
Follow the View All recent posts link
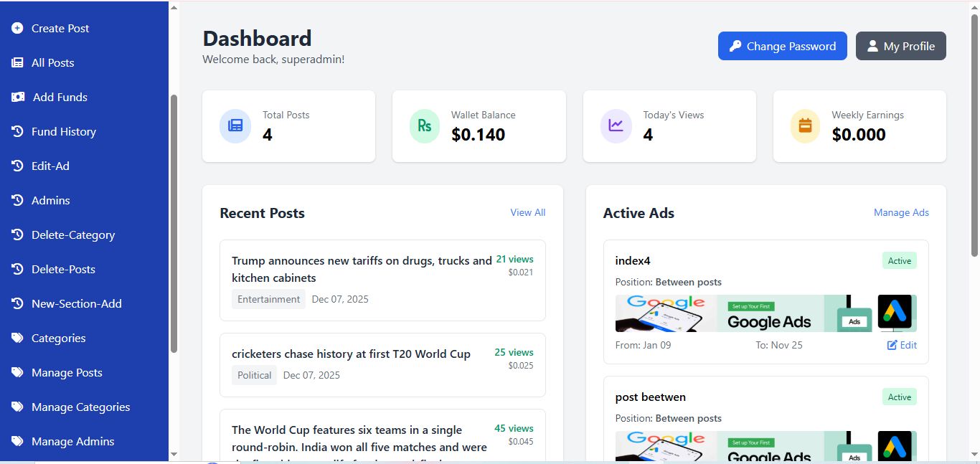click(x=527, y=212)
